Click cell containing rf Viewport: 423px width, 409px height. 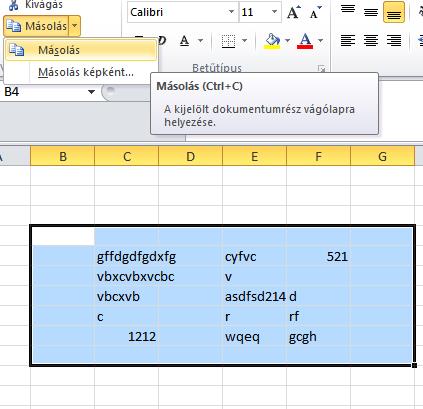coord(318,316)
